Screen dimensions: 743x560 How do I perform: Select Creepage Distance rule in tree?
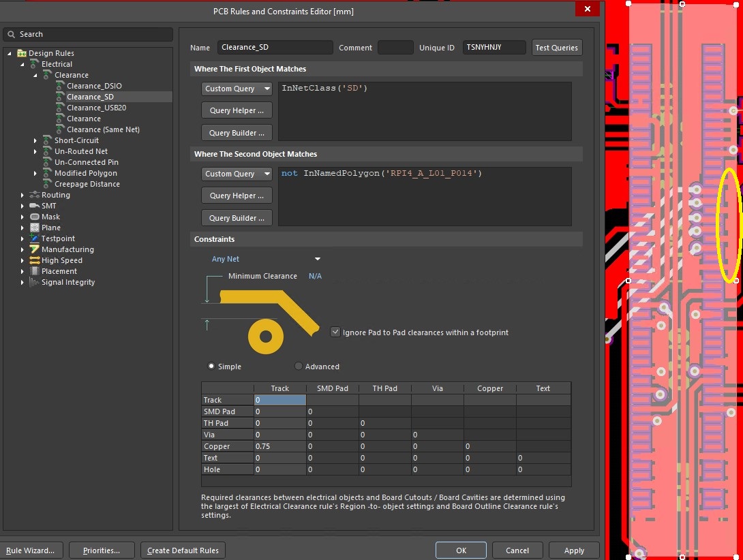pos(87,184)
